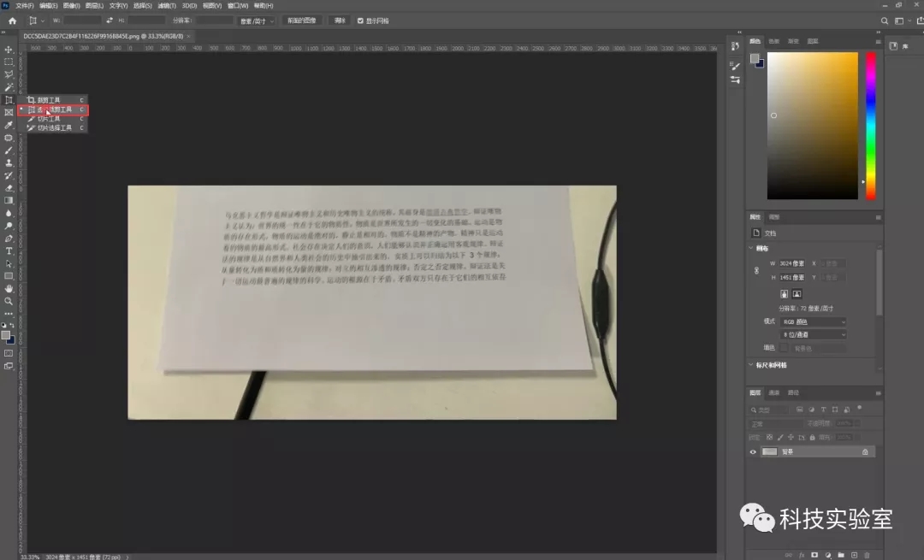Select the Clone Stamp tool

click(x=9, y=162)
